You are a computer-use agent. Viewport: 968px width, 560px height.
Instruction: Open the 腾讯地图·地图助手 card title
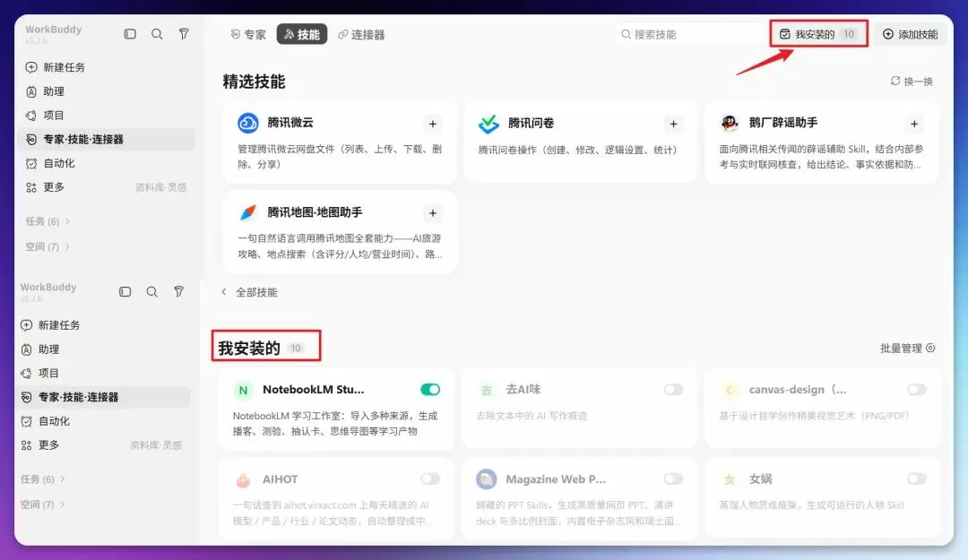pos(315,212)
